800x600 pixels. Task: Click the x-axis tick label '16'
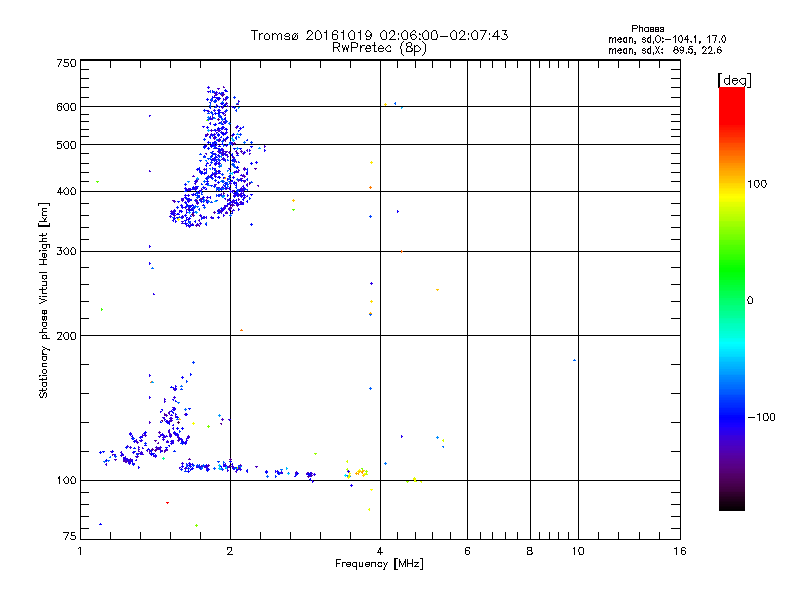pos(680,551)
